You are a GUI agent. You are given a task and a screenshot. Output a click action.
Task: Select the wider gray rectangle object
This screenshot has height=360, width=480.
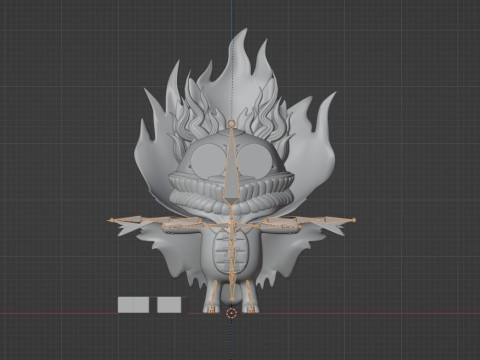pyautogui.click(x=133, y=305)
